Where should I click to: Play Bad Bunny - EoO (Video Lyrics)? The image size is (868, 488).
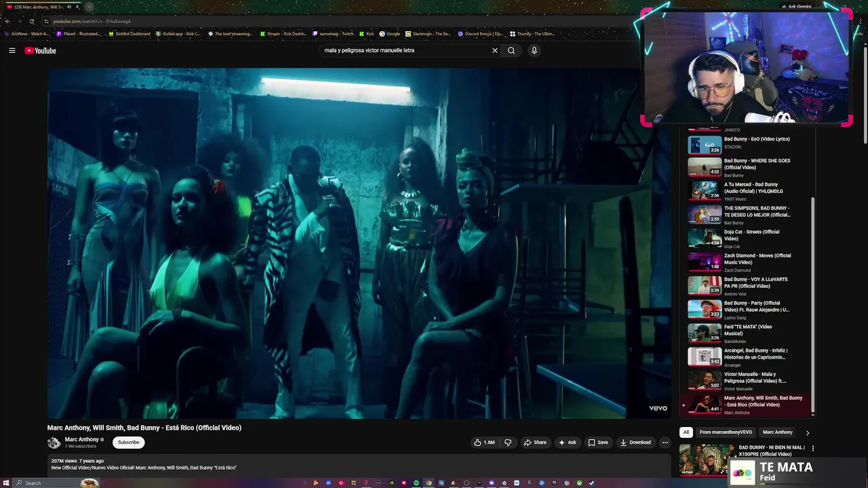pos(745,144)
